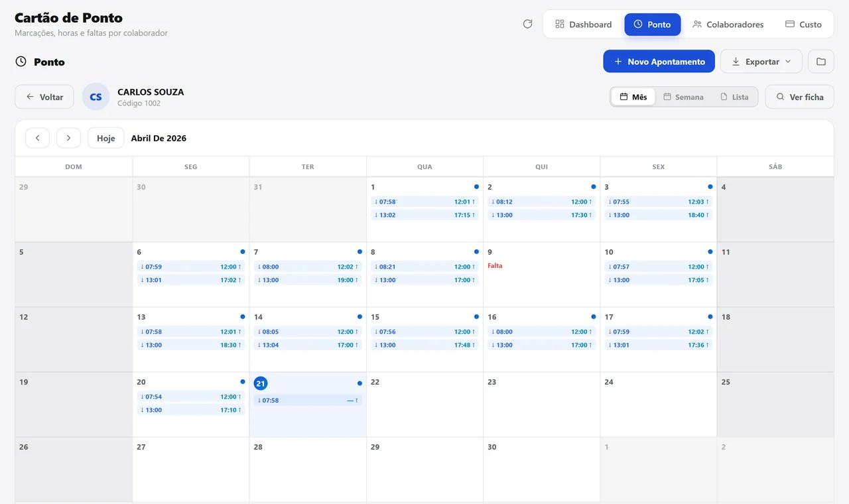Go to previous month with left chevron
Viewport: 849px width, 504px height.
pos(38,138)
